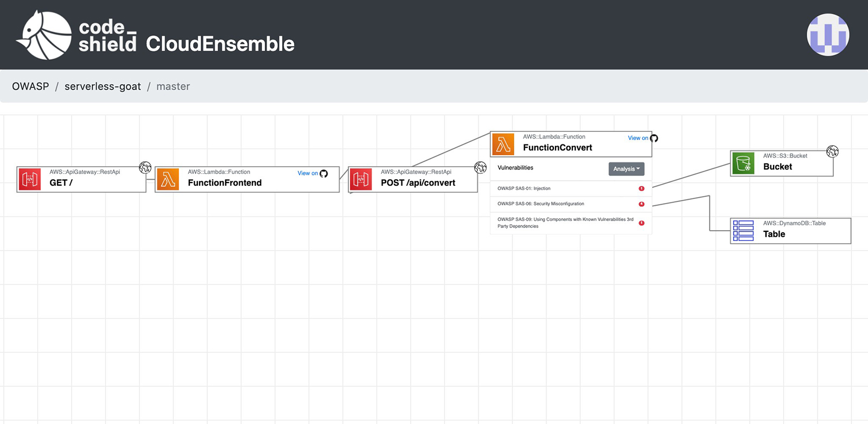The height and width of the screenshot is (424, 868).
Task: Click the API Gateway icon on GET /
Action: [30, 179]
